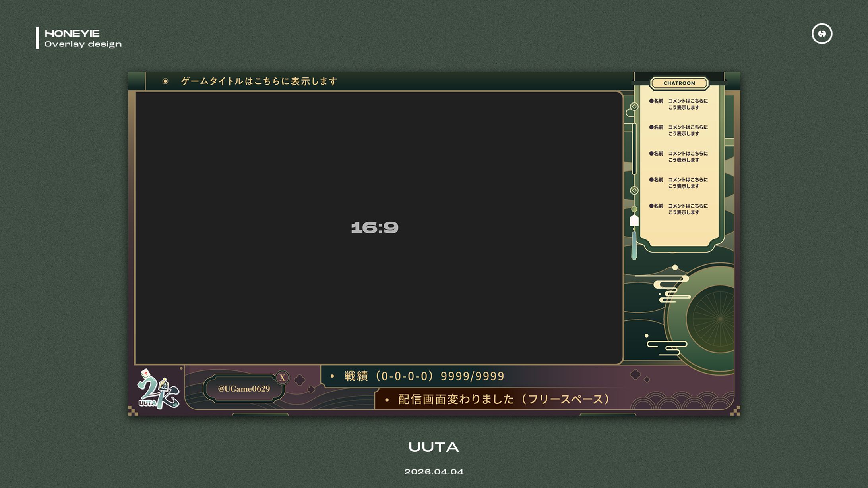Click the bottom chat comment in the chatroom

coord(678,209)
